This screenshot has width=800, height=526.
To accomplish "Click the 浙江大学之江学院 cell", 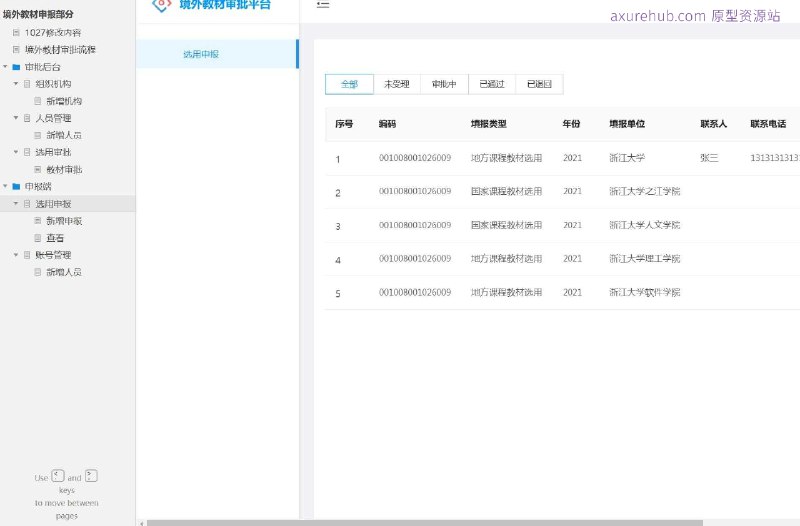I will click(644, 191).
